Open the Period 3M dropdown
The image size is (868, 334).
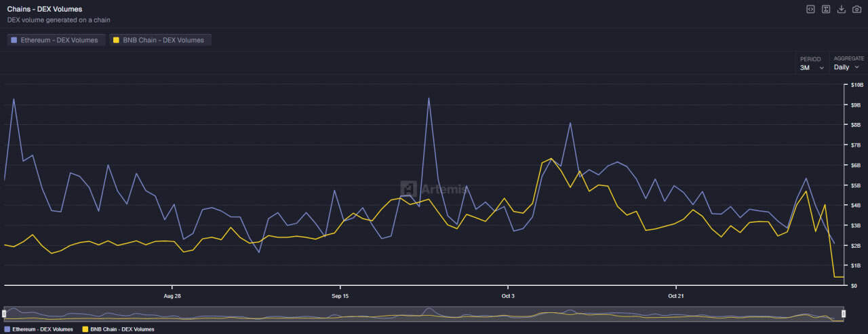point(812,67)
